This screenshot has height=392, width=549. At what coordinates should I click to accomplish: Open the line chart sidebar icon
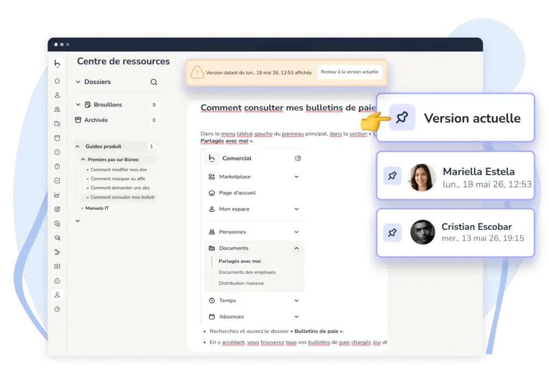[57, 195]
